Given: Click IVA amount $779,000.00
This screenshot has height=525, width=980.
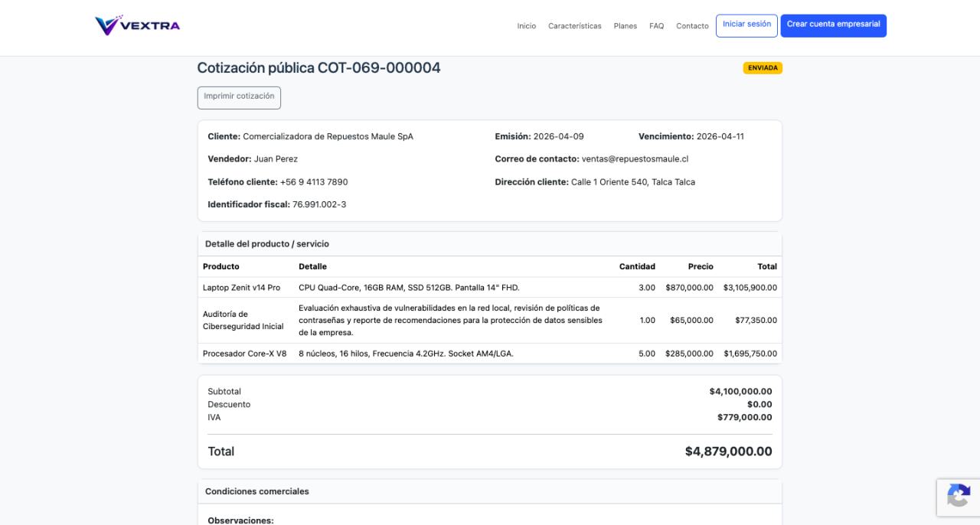Looking at the screenshot, I should click(x=745, y=417).
